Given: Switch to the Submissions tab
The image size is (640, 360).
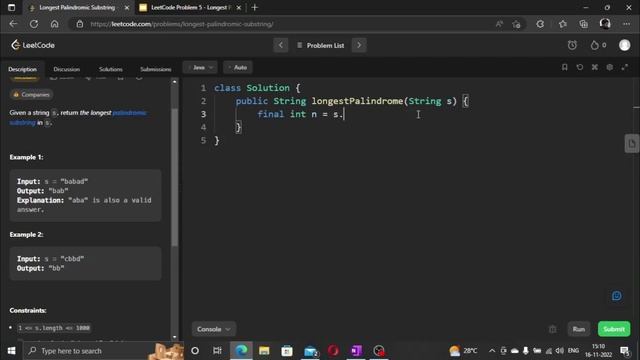Looking at the screenshot, I should point(156,69).
